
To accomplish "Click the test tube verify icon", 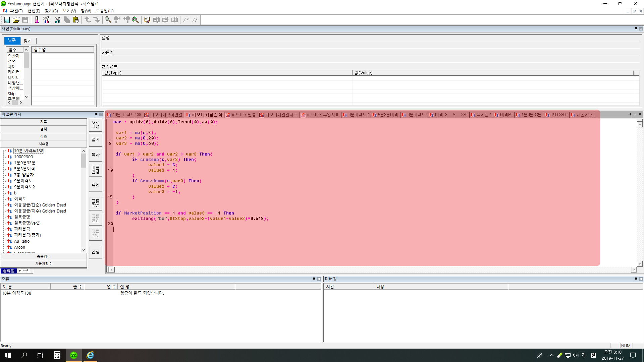I will coord(37,20).
